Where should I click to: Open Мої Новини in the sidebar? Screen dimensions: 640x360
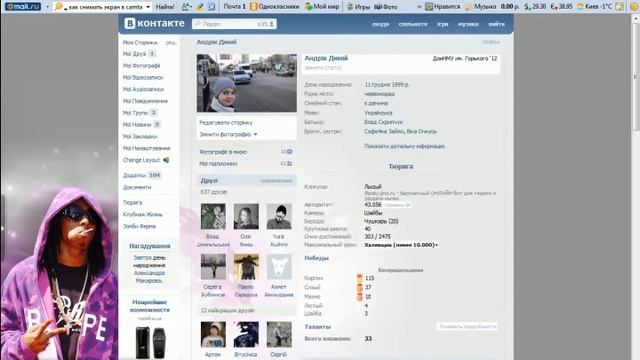(137, 125)
